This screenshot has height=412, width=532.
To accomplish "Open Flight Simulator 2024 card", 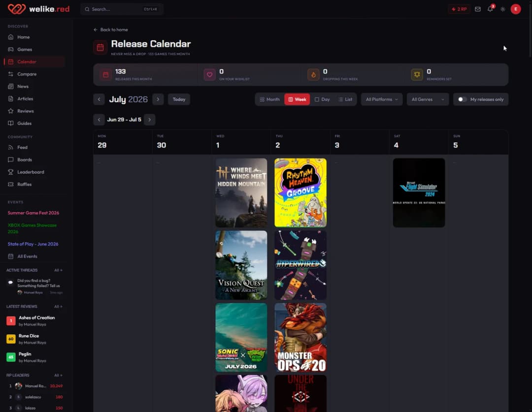I will (419, 192).
